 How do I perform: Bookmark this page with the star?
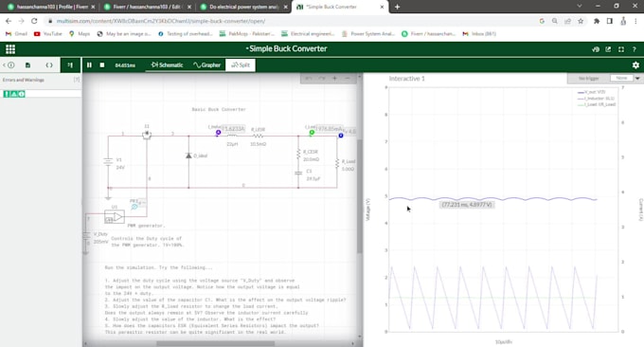point(581,21)
